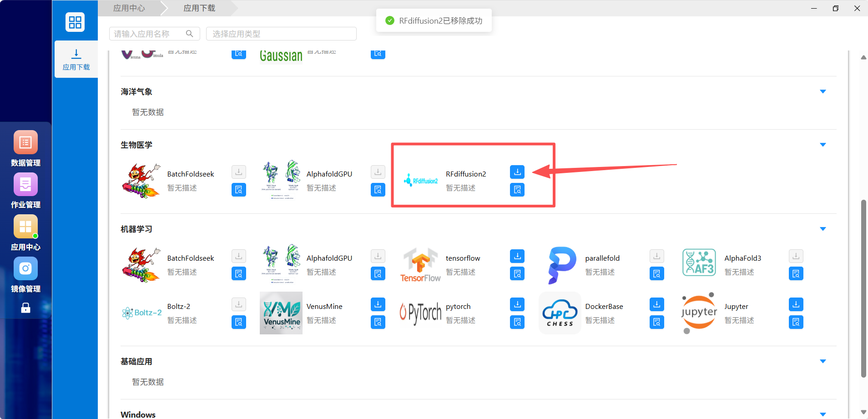Image resolution: width=868 pixels, height=419 pixels.
Task: Select the 应用下载 side tab
Action: click(76, 60)
